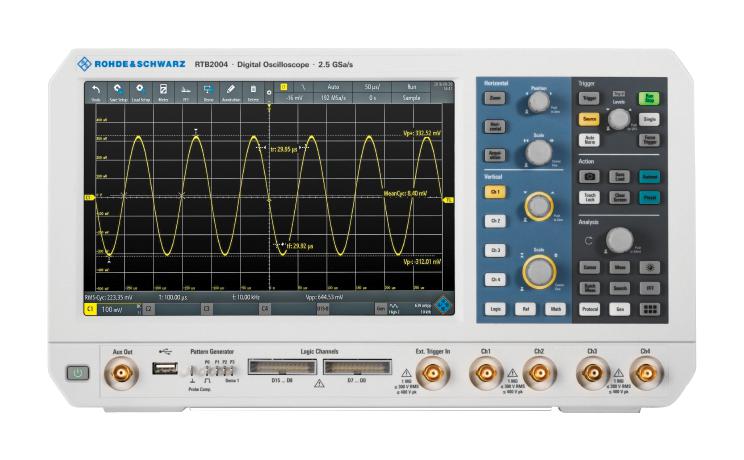Toggle channel Ch 2 button
Image resolution: width=744 pixels, height=460 pixels.
tap(495, 221)
